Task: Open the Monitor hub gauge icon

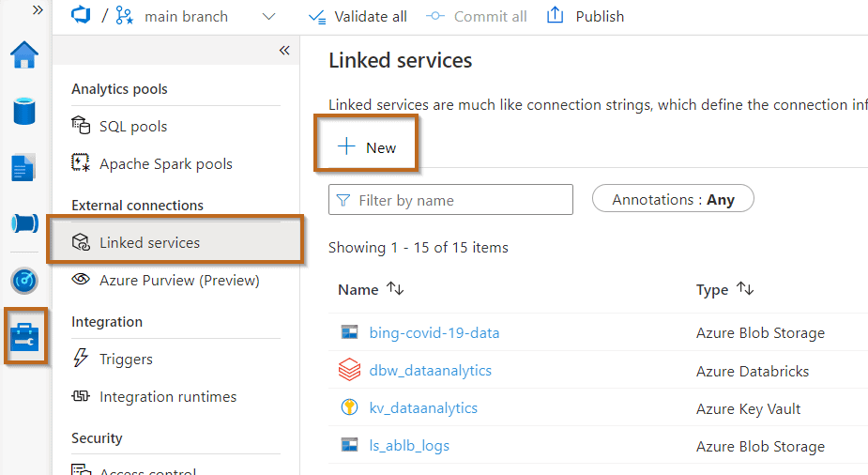Action: click(x=24, y=281)
